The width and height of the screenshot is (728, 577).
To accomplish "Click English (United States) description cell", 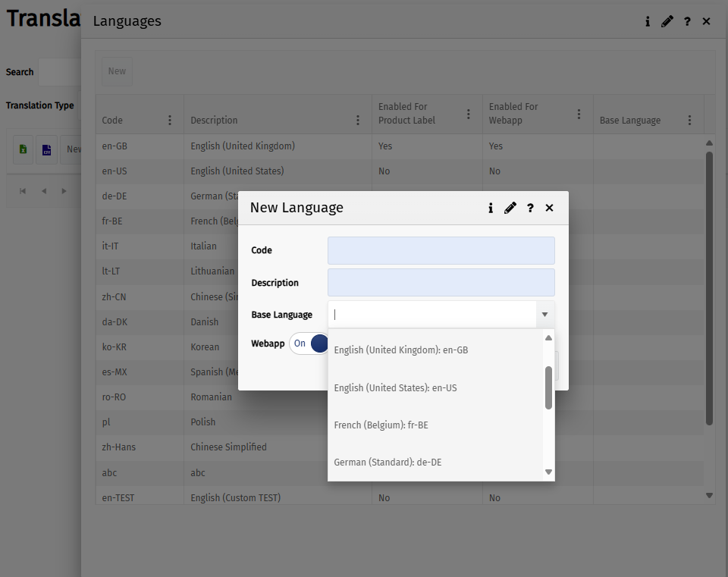I will click(x=278, y=171).
